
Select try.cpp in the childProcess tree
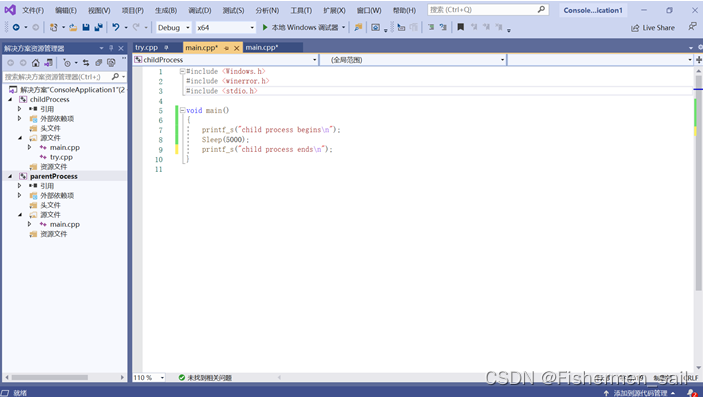click(61, 157)
